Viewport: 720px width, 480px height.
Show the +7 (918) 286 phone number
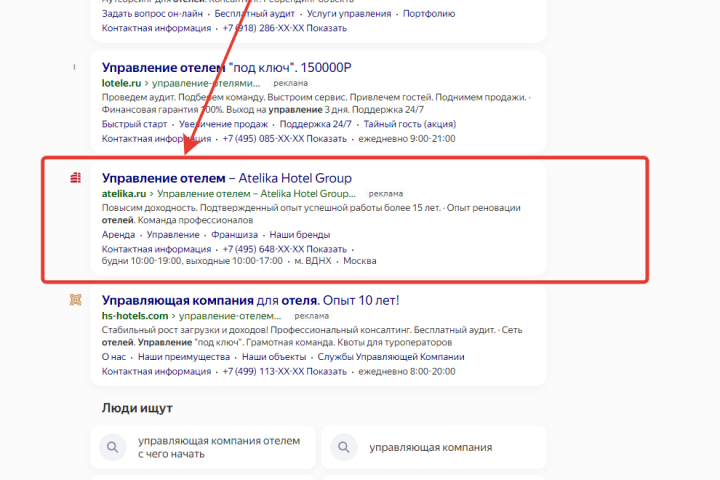click(x=284, y=28)
